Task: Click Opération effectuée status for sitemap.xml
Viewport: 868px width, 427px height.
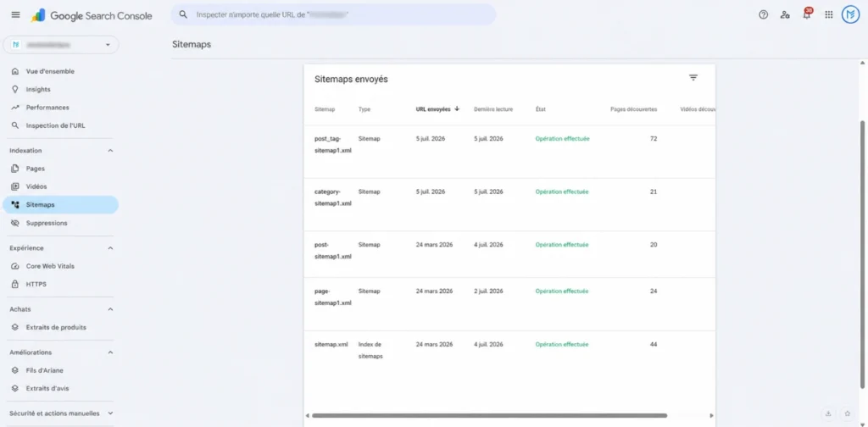Action: [562, 344]
